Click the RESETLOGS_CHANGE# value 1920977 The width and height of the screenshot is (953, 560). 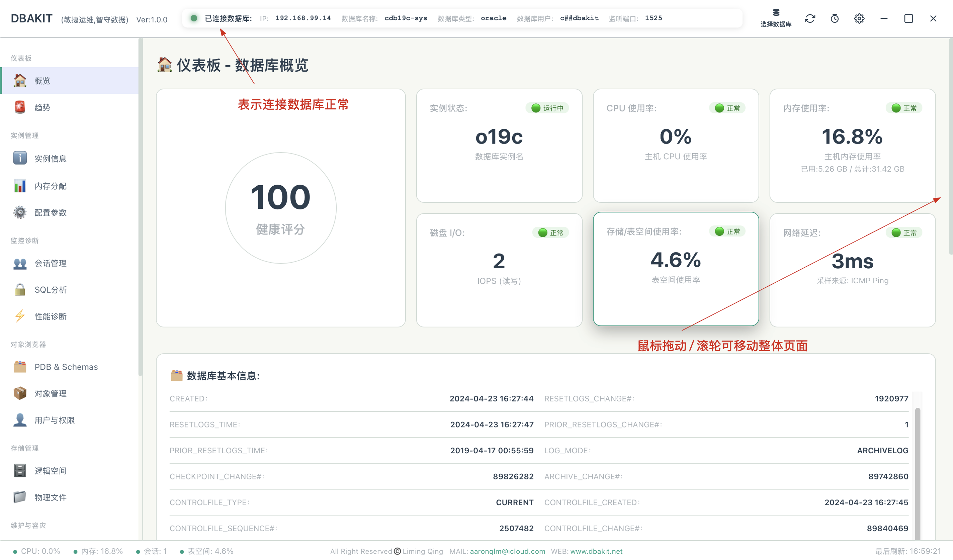pyautogui.click(x=891, y=398)
